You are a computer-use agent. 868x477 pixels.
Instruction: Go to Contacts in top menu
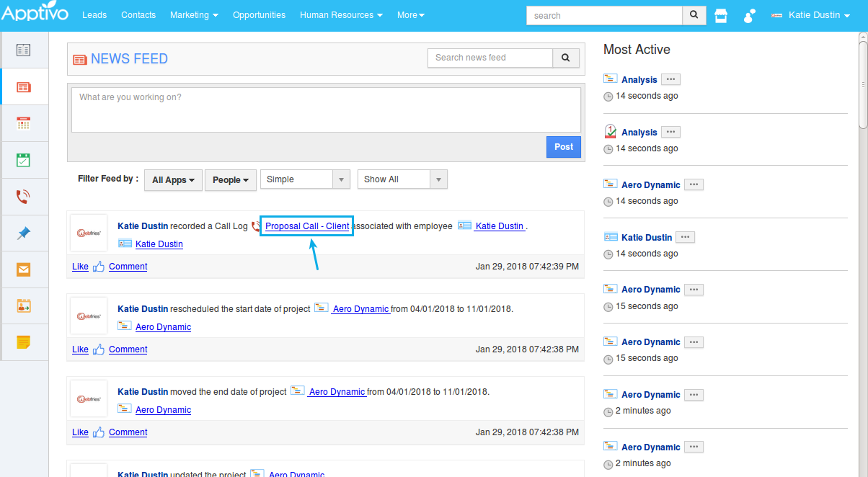(x=138, y=15)
